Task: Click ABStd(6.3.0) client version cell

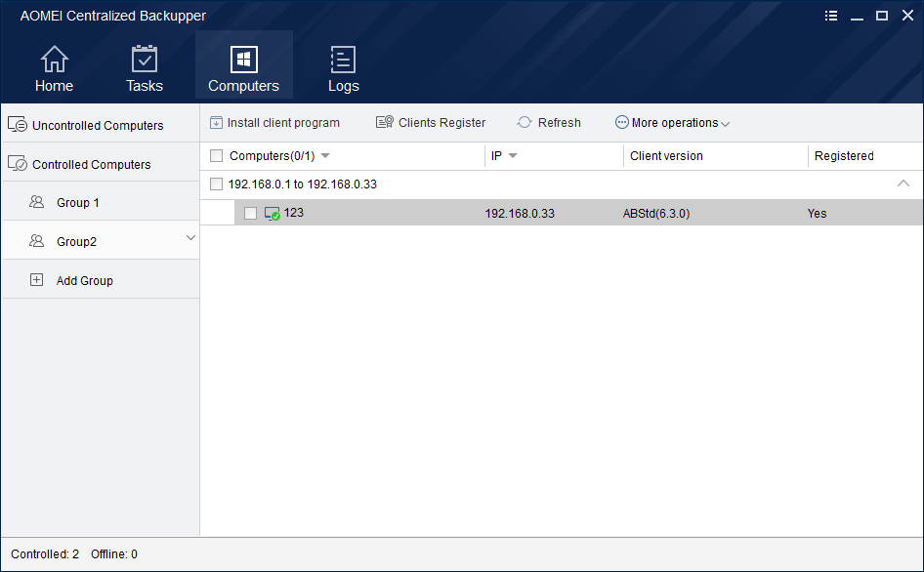Action: click(655, 213)
